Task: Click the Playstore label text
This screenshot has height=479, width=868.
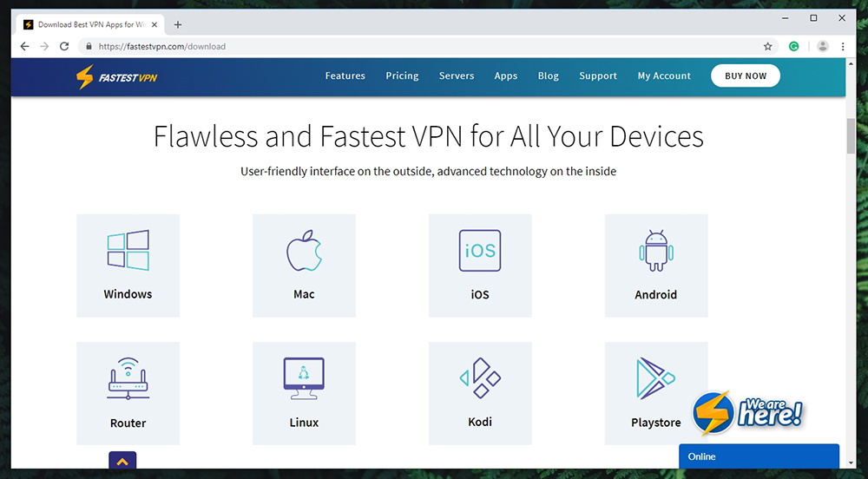Action: (x=656, y=423)
